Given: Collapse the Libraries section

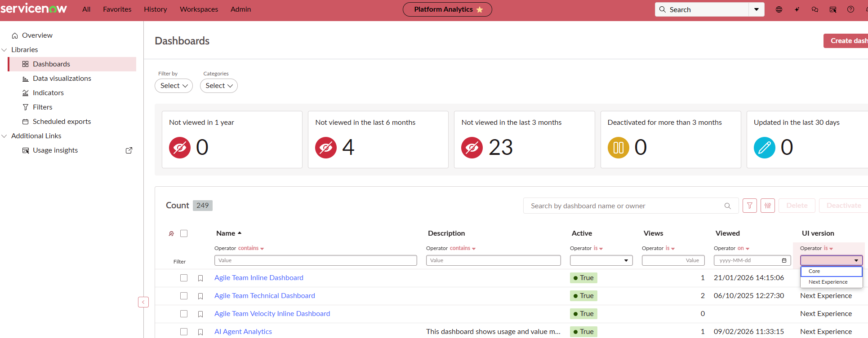Looking at the screenshot, I should [4, 50].
